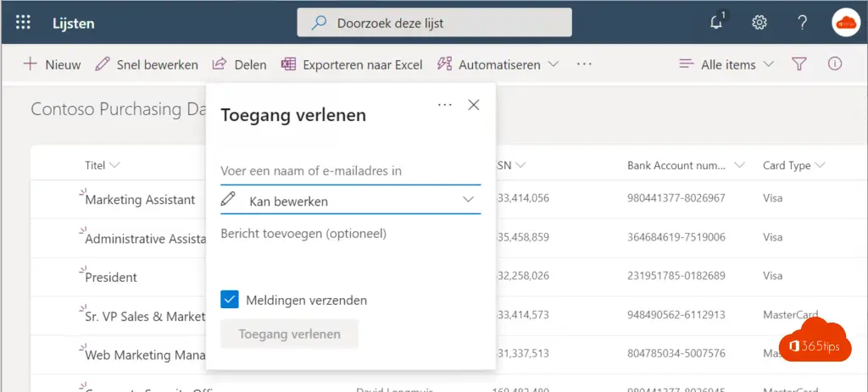Open settings gear in header

coord(759,23)
